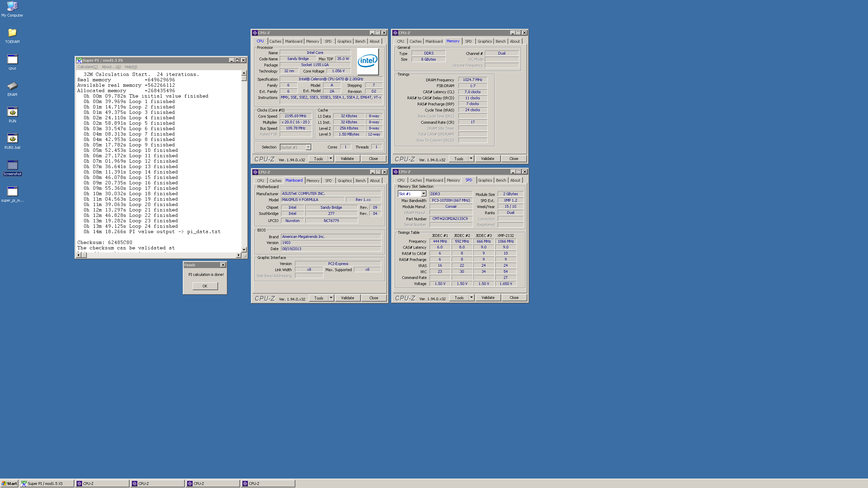Activate the fourth CPU-Z taskbar button

click(x=268, y=484)
